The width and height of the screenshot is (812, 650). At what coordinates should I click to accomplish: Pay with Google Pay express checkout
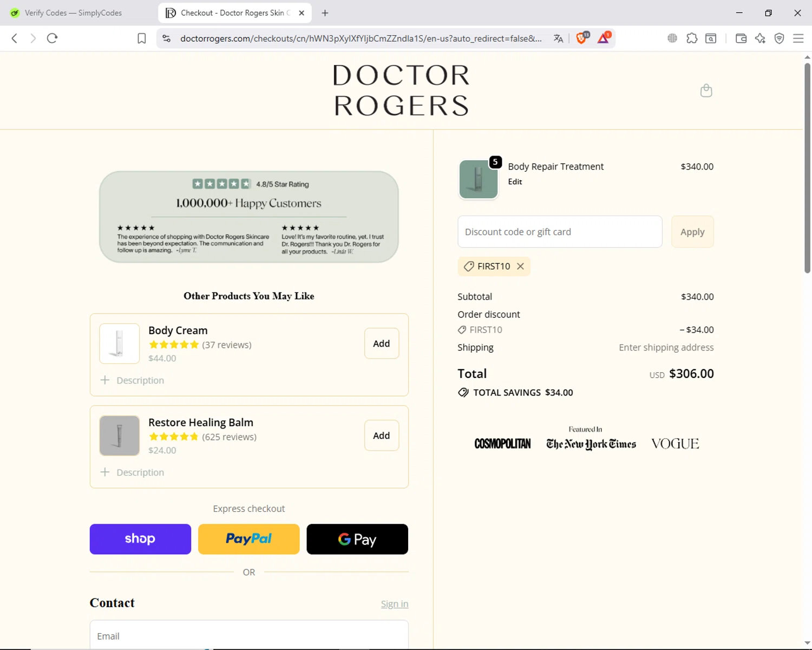[x=357, y=539]
